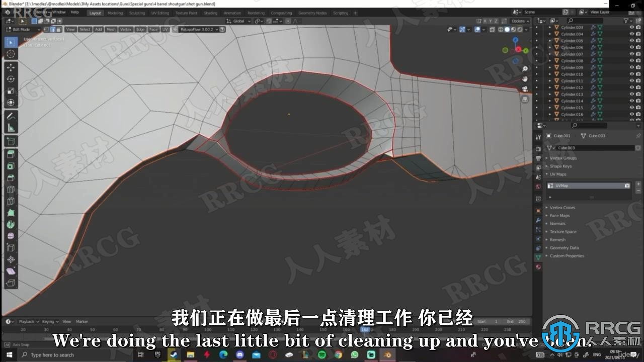Image resolution: width=644 pixels, height=362 pixels.
Task: Select the Cursor tool
Action: [11, 54]
